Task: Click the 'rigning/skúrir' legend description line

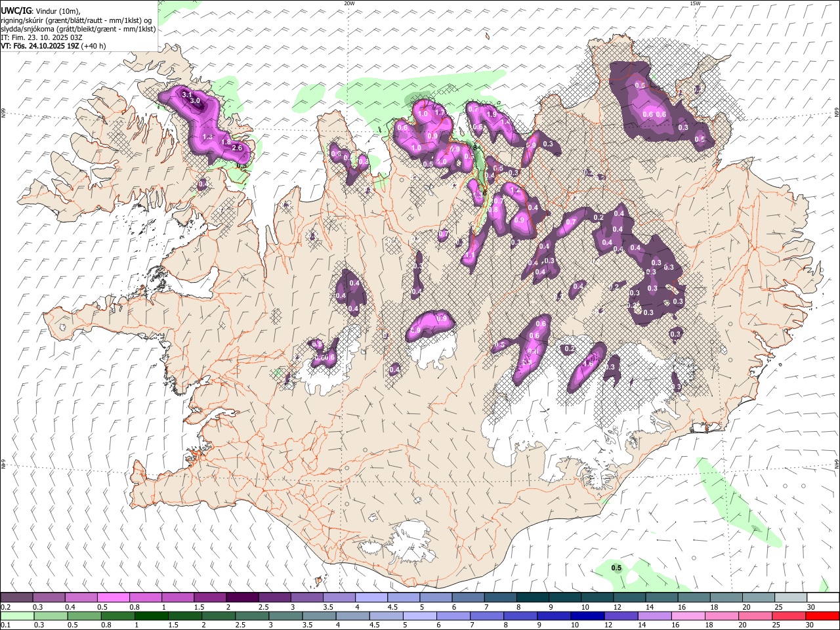Action: 76,20
